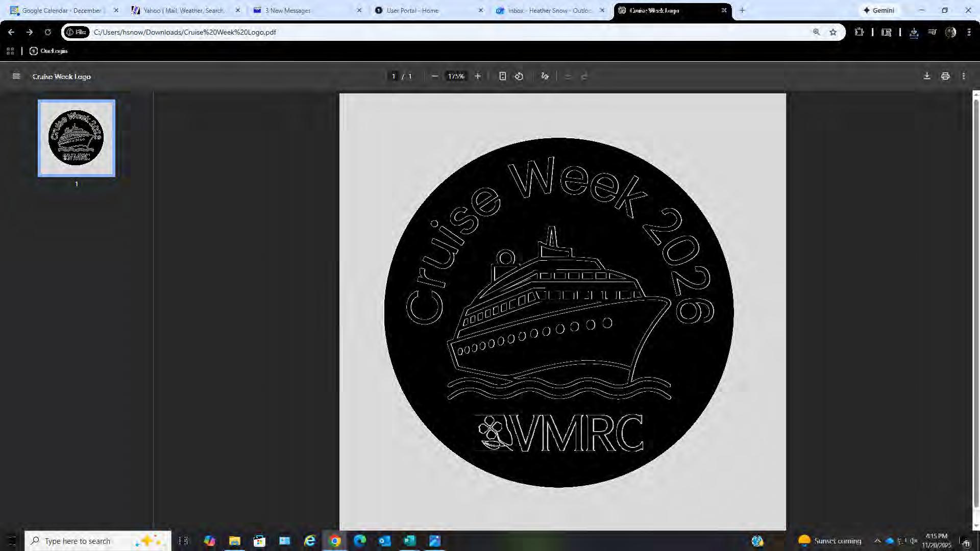Image resolution: width=980 pixels, height=551 pixels.
Task: Bookmark this page with star icon
Action: click(x=833, y=32)
